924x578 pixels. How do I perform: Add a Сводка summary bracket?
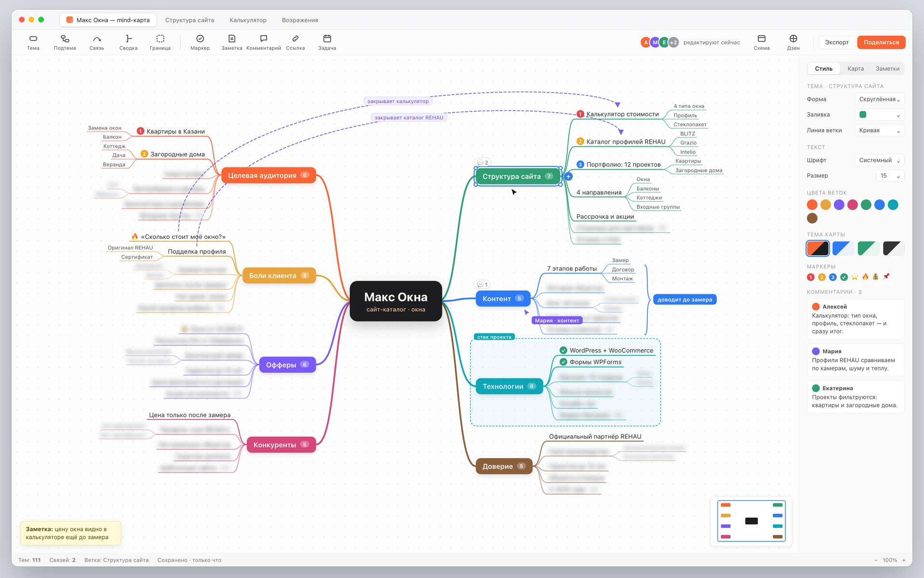pos(128,42)
